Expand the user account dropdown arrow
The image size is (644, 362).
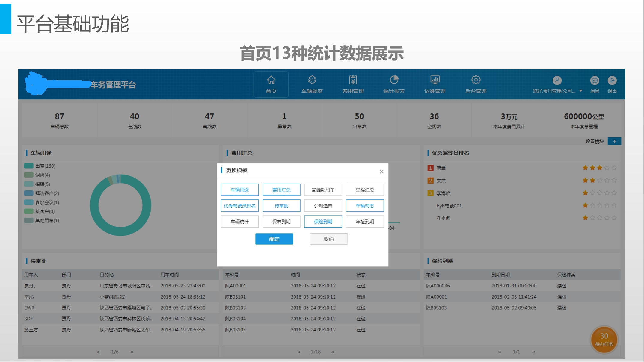pos(580,91)
